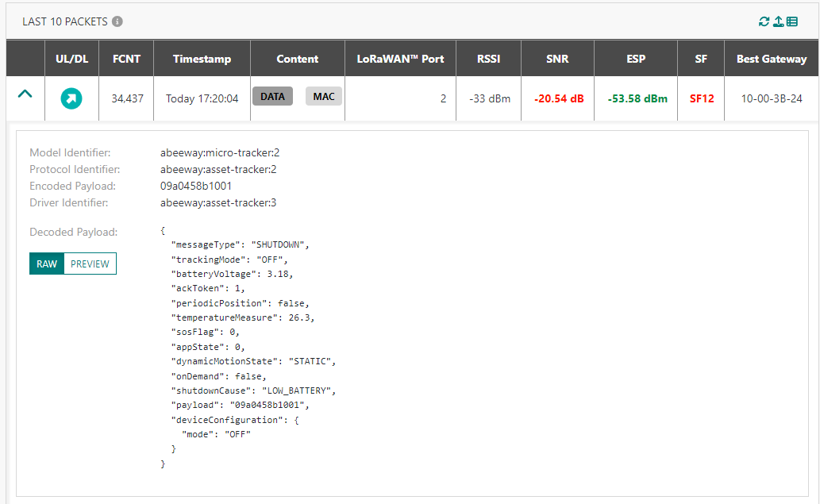This screenshot has width=820, height=504.
Task: Click the info icon beside Last 10 Packets
Action: click(x=117, y=21)
